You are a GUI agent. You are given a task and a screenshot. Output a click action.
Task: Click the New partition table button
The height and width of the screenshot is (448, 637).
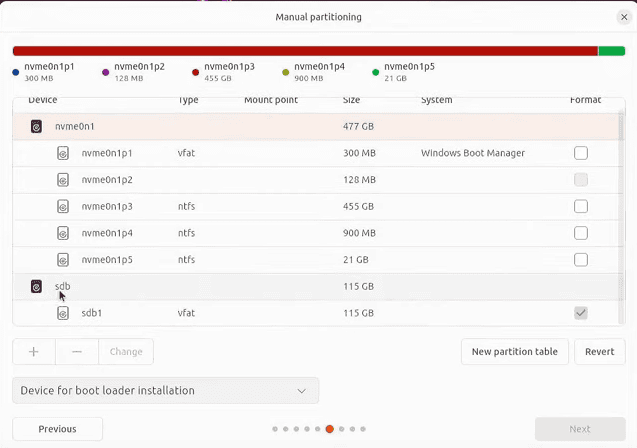515,352
